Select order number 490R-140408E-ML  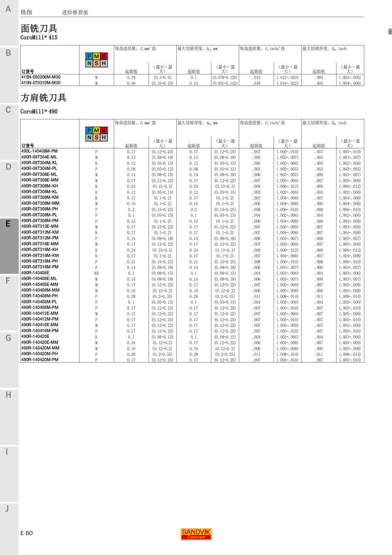tap(39, 278)
